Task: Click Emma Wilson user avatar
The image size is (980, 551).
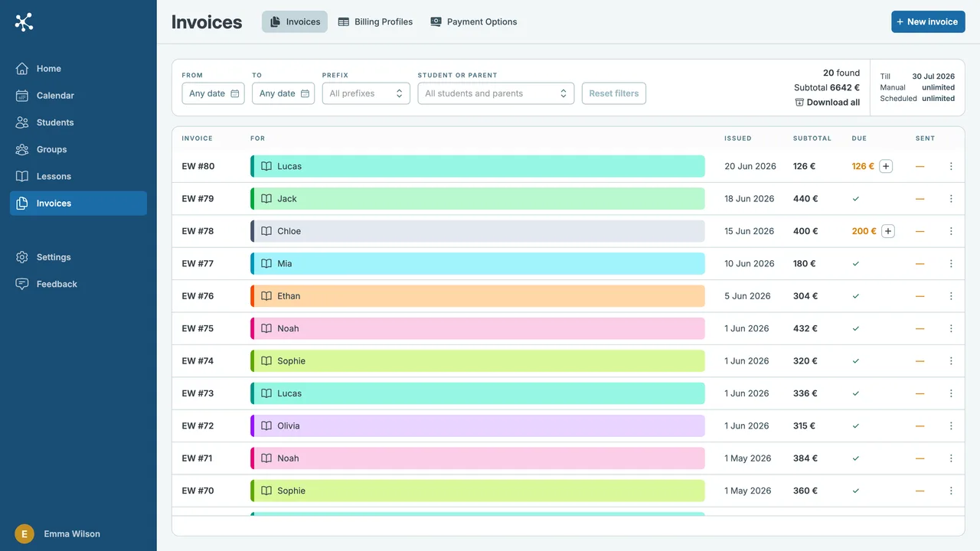Action: [x=24, y=534]
